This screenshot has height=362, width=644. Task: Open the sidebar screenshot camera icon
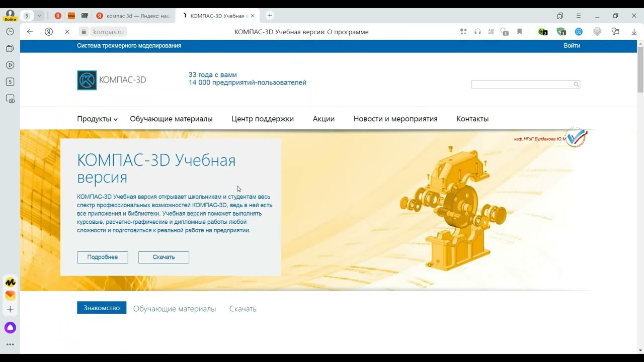pos(10,99)
